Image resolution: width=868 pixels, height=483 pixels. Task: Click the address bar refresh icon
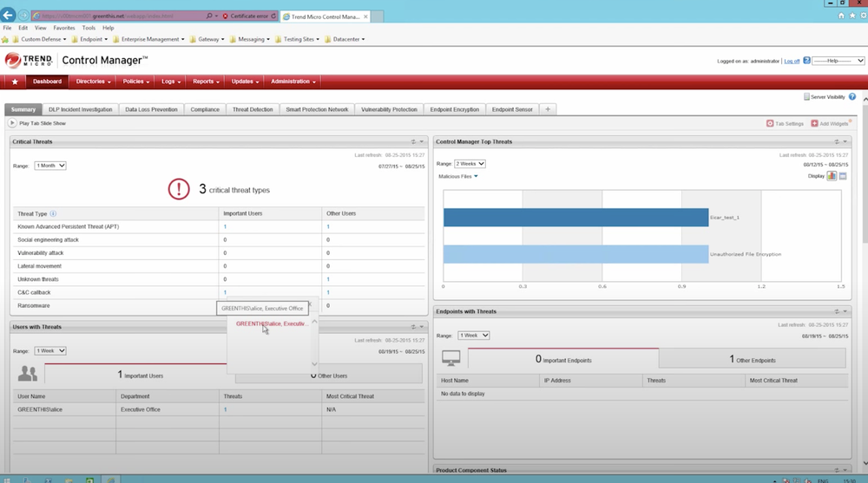tap(273, 16)
